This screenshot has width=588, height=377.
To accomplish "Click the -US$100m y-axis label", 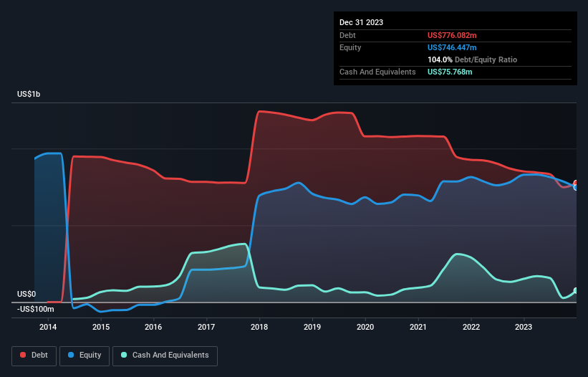I will pyautogui.click(x=36, y=309).
